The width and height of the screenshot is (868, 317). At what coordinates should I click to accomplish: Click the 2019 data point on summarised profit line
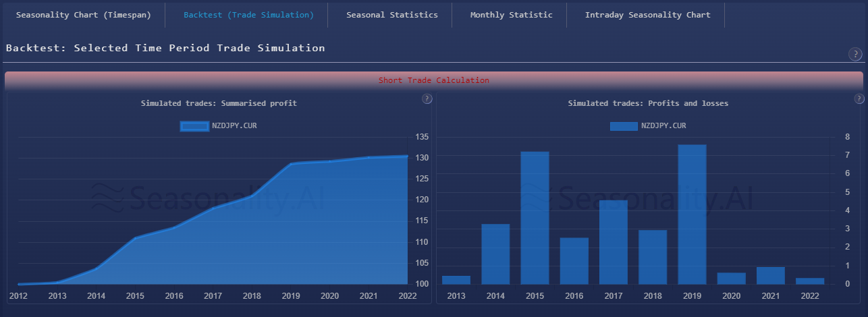coord(291,164)
